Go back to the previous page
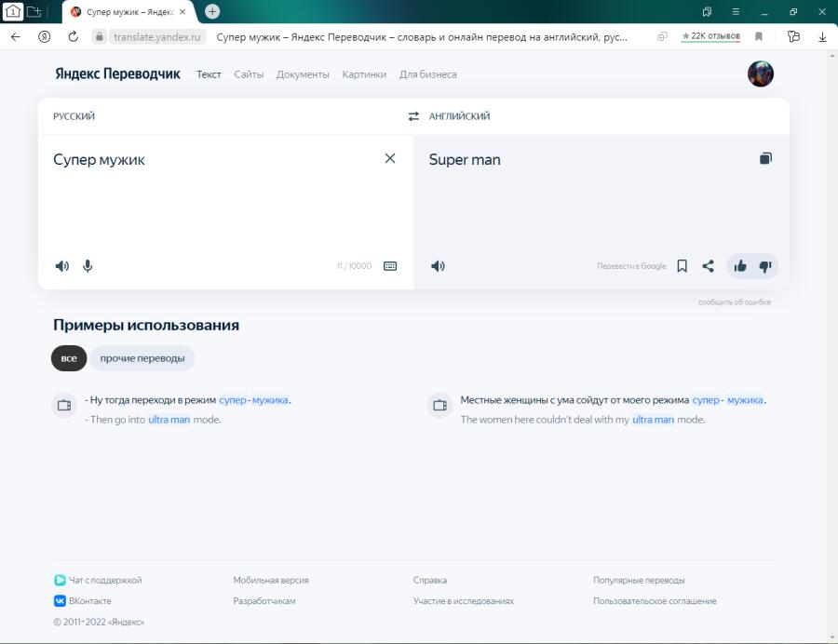 coord(16,37)
